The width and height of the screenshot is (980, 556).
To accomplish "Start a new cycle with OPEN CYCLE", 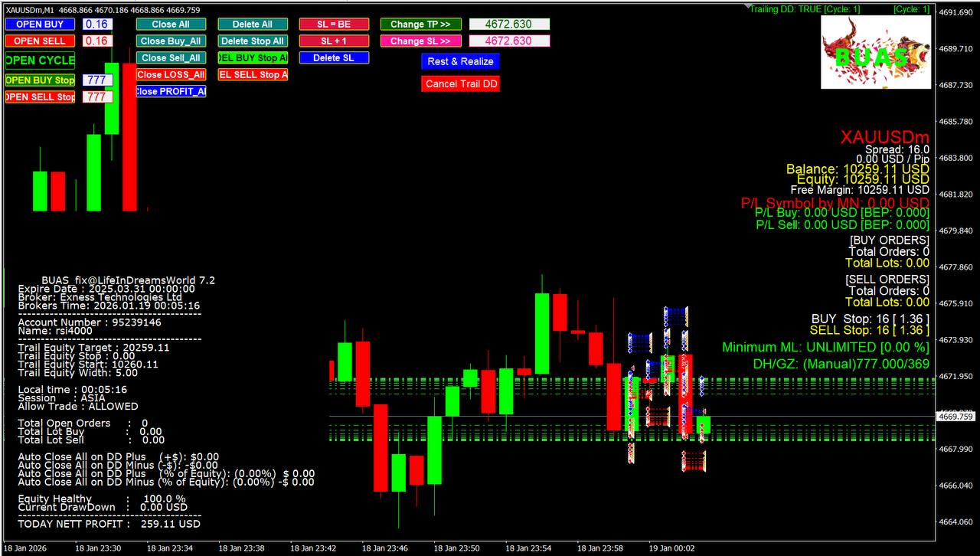I will coord(40,61).
